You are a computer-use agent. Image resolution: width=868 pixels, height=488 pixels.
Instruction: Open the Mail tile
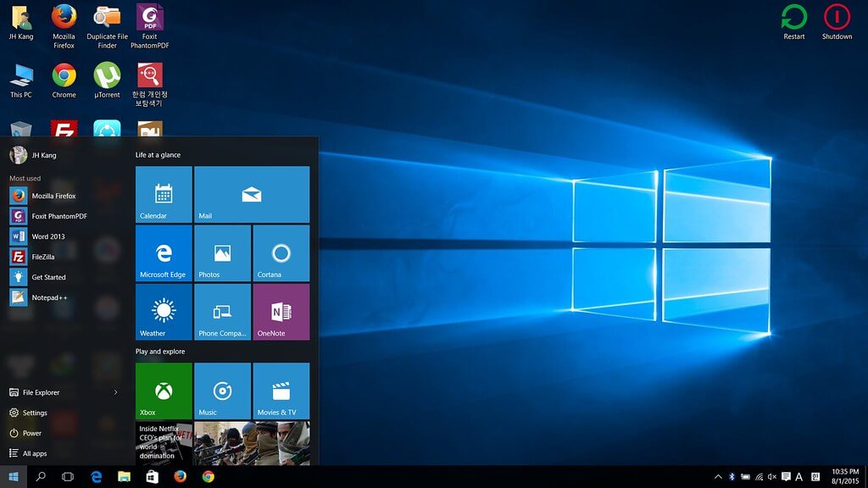click(252, 194)
